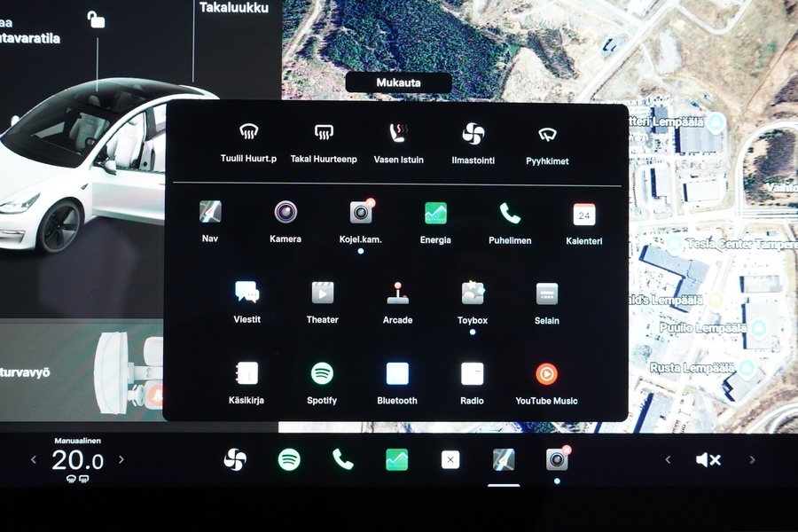Image resolution: width=798 pixels, height=532 pixels.
Task: Tap the right chevron beside the dashcam icon
Action: point(668,459)
